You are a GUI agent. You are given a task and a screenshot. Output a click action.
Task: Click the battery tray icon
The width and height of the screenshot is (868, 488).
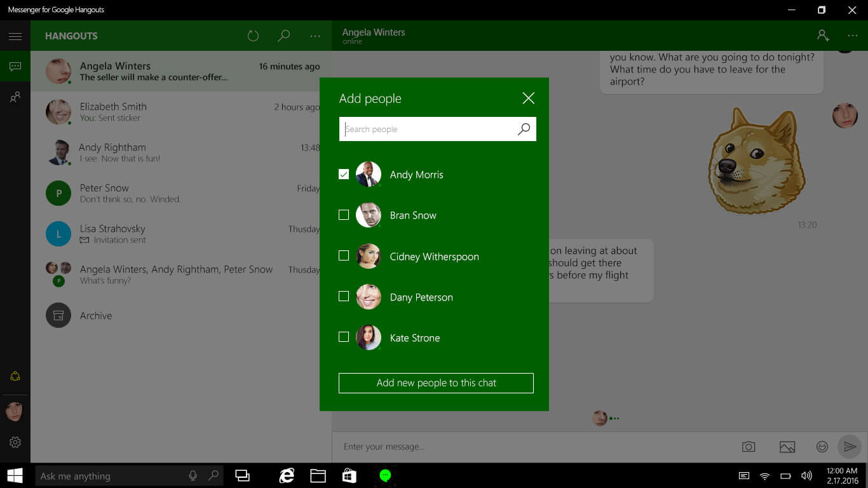click(785, 476)
